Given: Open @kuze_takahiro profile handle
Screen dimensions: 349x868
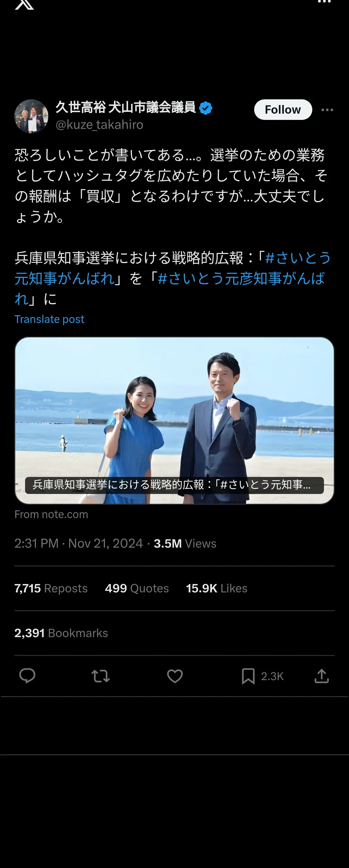Looking at the screenshot, I should click(99, 125).
